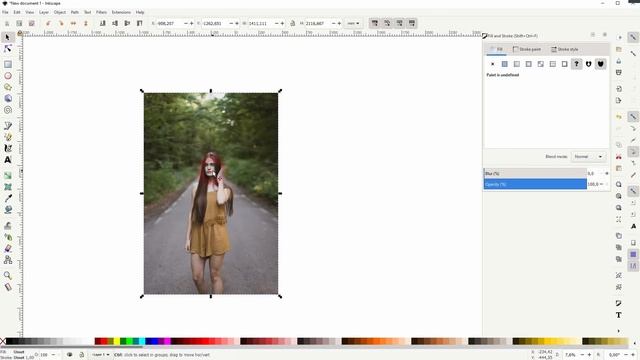Screen dimensions: 640x360
Task: Click the Flip horizontal icon
Action: point(73,23)
